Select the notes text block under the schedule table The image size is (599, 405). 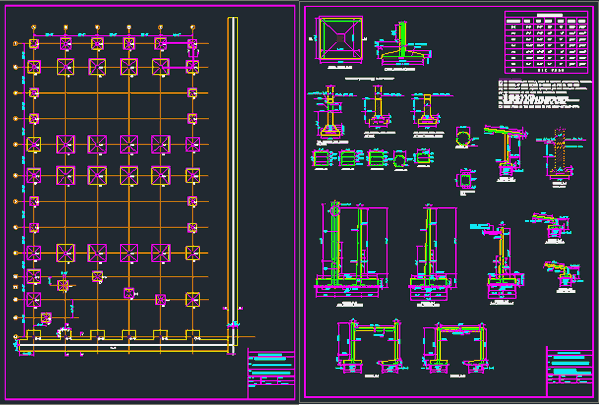(544, 94)
